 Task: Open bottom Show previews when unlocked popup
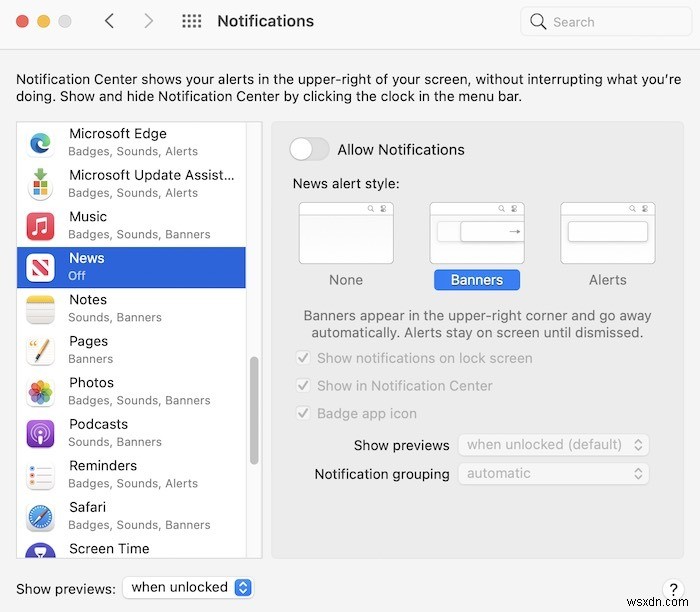tap(188, 587)
